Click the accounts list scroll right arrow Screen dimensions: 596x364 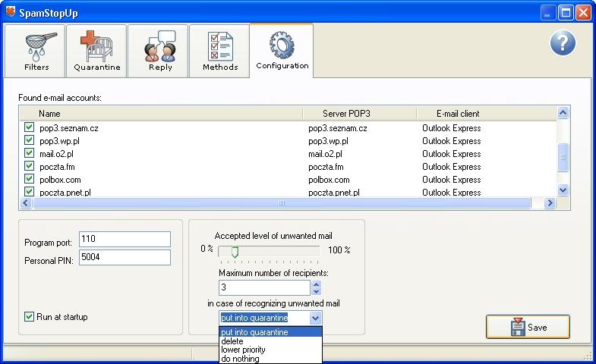550,203
